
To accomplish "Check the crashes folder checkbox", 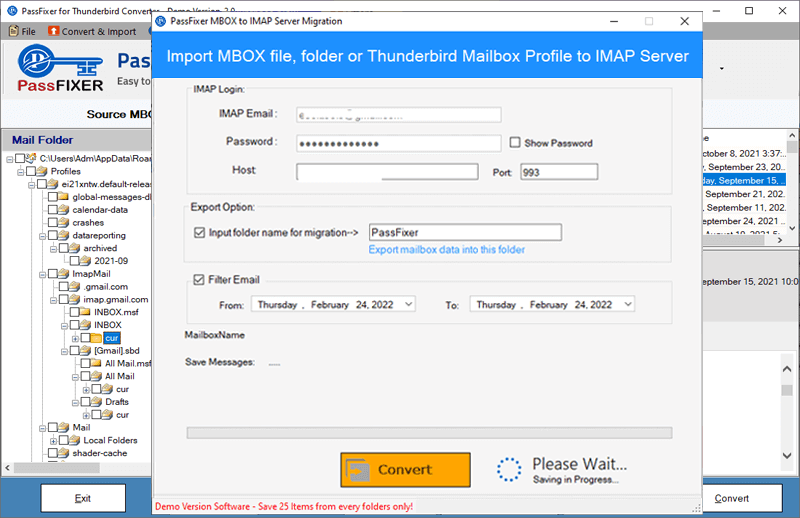I will pyautogui.click(x=53, y=223).
